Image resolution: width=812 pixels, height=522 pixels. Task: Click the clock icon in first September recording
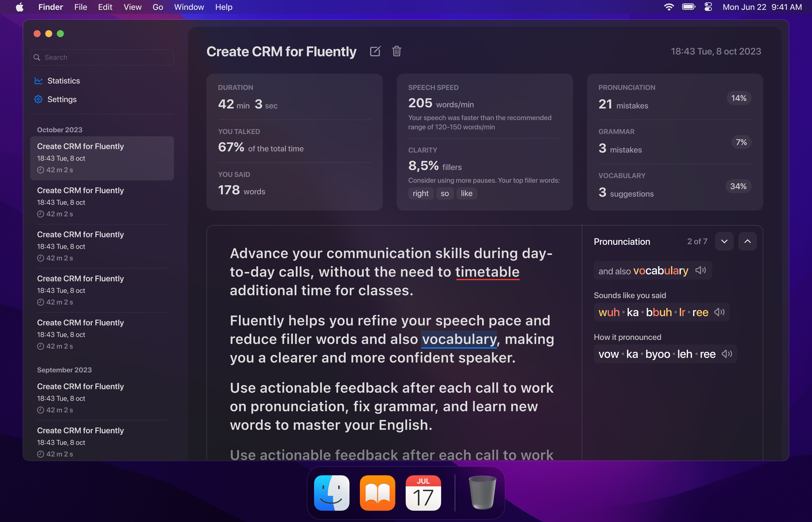pyautogui.click(x=41, y=410)
